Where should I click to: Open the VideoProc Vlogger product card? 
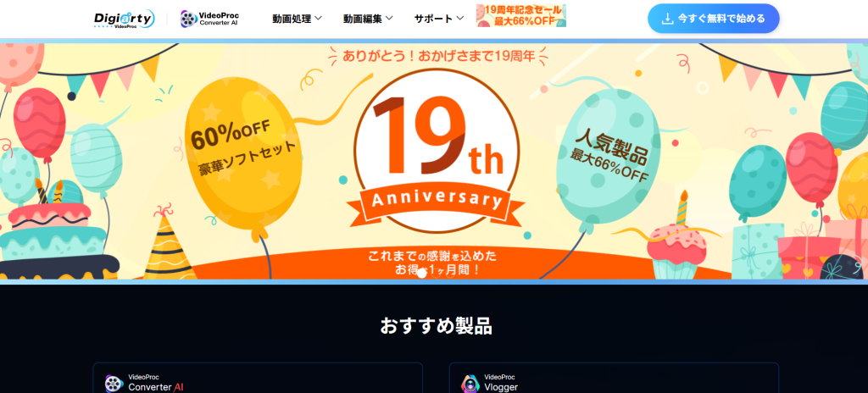(x=614, y=378)
